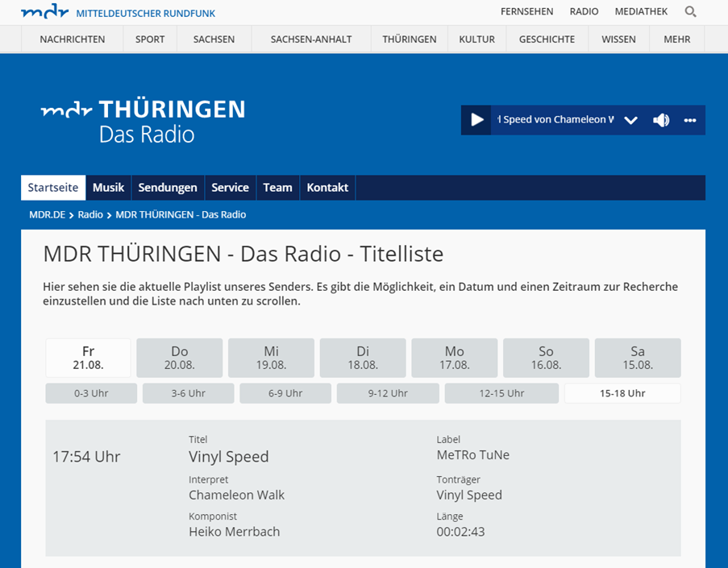This screenshot has width=728, height=568.
Task: Open the Nachrichten menu
Action: 73,39
